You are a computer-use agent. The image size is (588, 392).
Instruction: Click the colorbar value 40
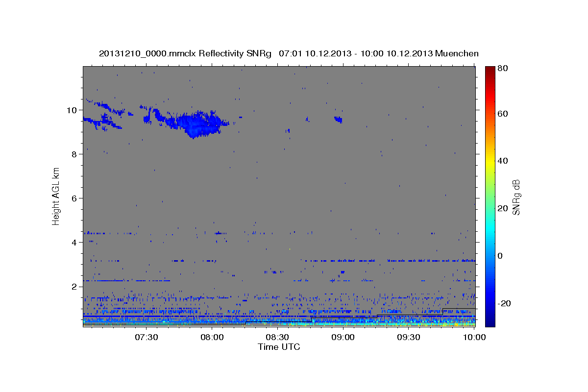point(502,161)
